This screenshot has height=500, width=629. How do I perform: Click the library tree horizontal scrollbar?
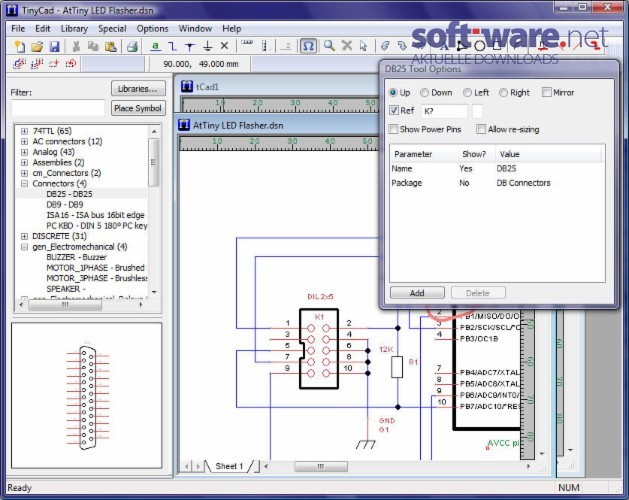65,305
